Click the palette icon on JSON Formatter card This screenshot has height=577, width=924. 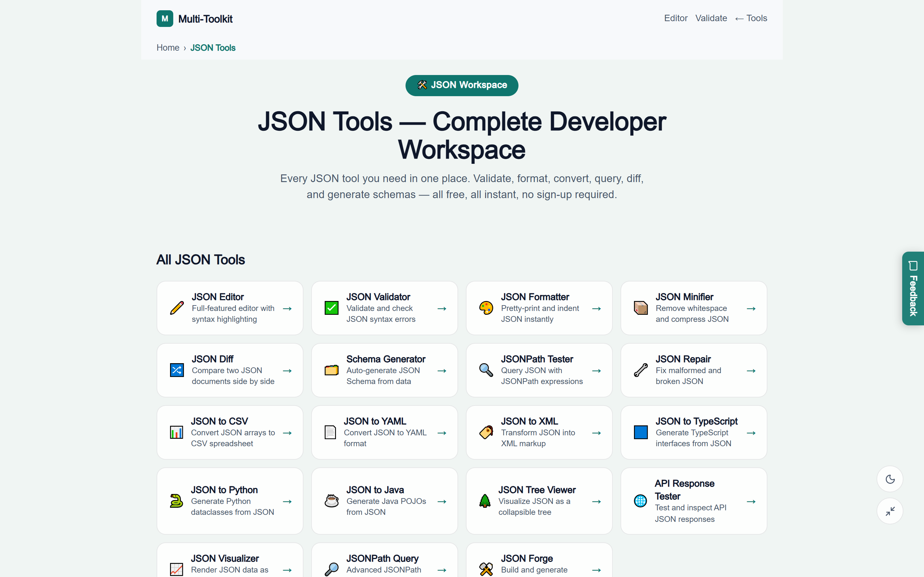[486, 308]
